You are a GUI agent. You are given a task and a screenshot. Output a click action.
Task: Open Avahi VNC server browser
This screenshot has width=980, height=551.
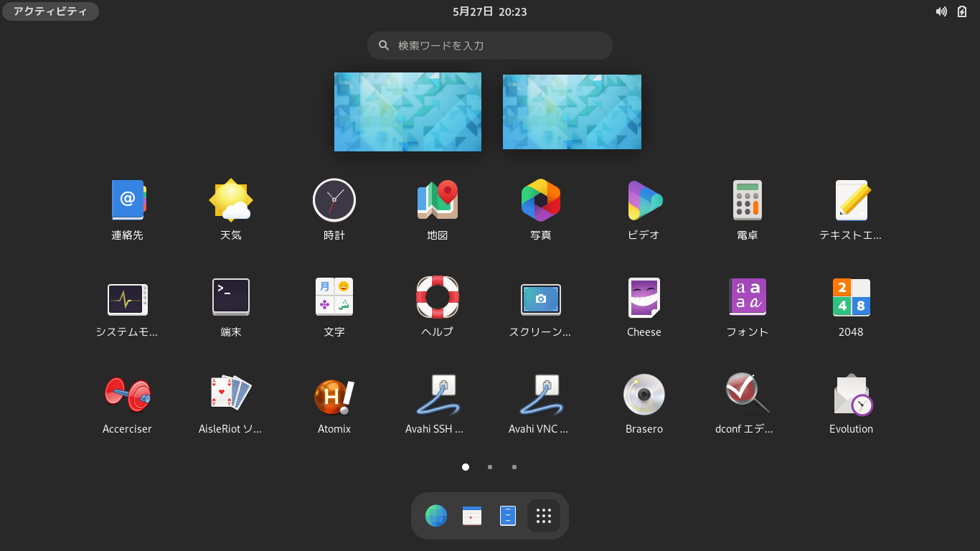pos(541,394)
